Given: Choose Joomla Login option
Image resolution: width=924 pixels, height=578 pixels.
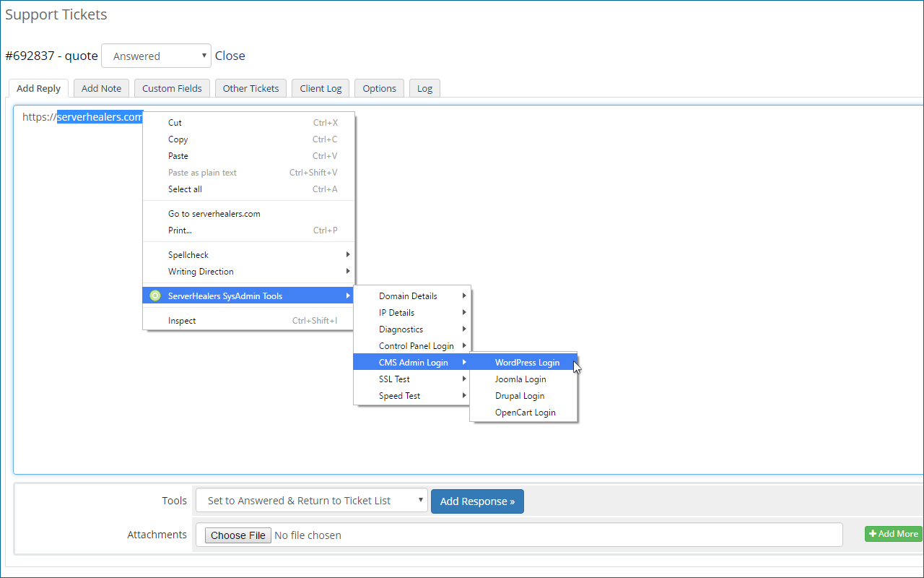Looking at the screenshot, I should [523, 379].
